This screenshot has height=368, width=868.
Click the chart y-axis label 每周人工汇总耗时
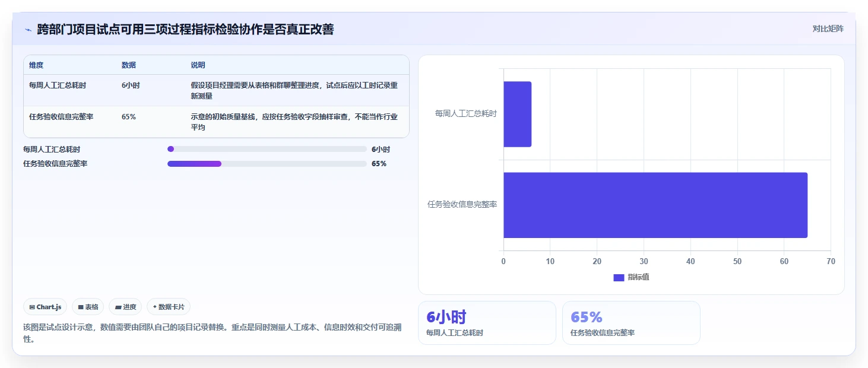coord(466,113)
